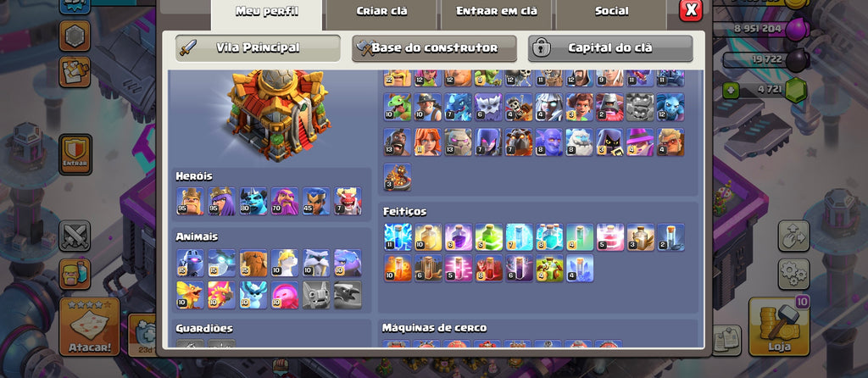
Task: Open the Loja shop button
Action: [x=779, y=326]
